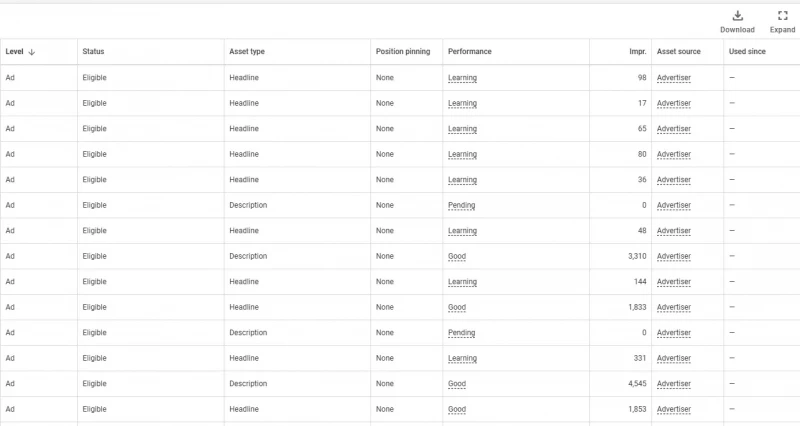Click the Download icon
This screenshot has width=800, height=426.
tap(737, 16)
